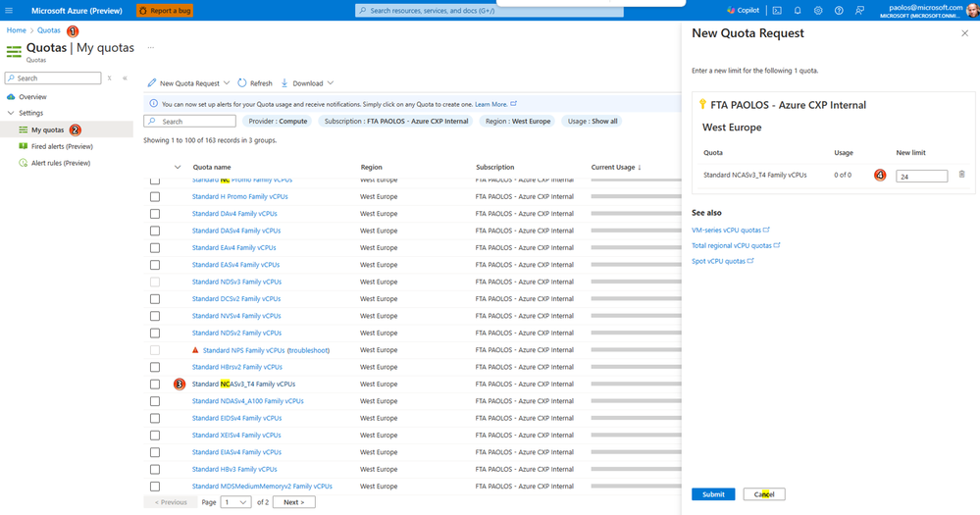This screenshot has height=515, width=980.
Task: Open portal settings gear icon
Action: click(x=818, y=11)
